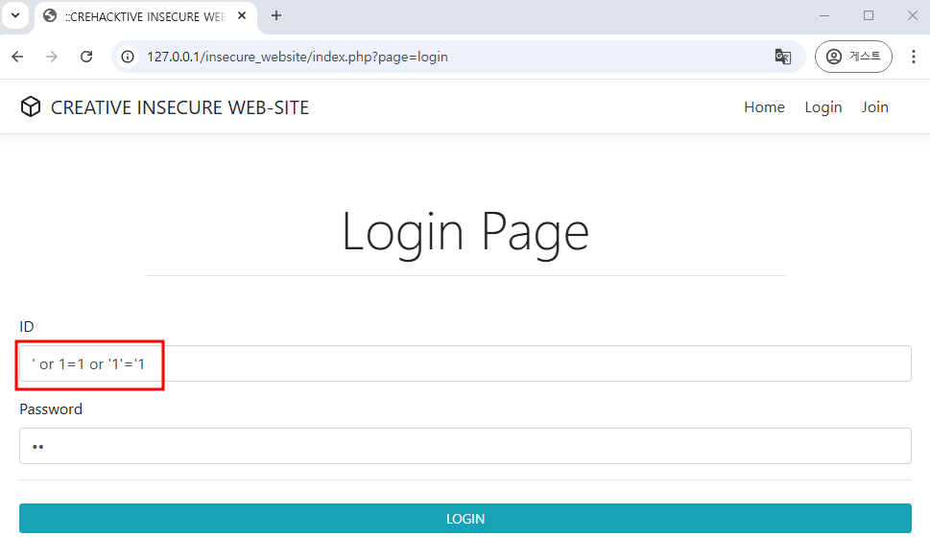
Task: Select the CREHACKTIVE INSECURE WEB browser tab
Action: point(145,16)
